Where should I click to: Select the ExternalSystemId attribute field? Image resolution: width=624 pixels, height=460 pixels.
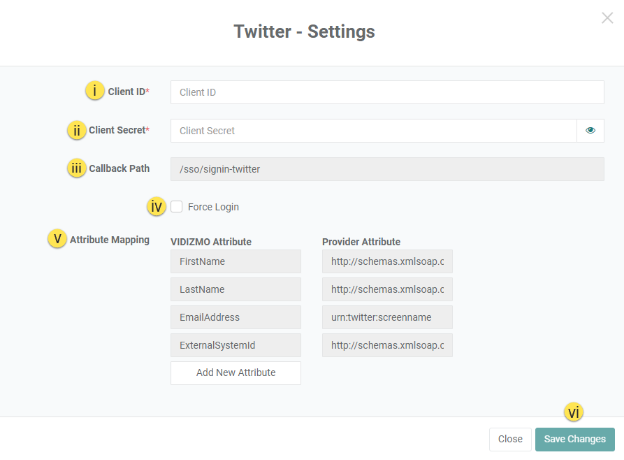coord(235,345)
